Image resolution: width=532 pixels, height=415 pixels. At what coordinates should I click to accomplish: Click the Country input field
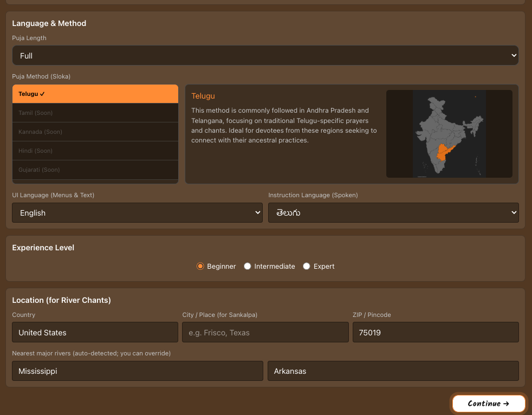click(95, 332)
